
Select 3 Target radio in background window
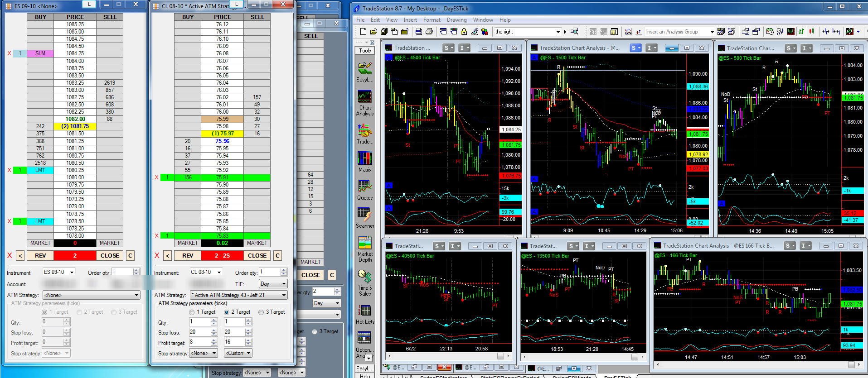point(315,332)
